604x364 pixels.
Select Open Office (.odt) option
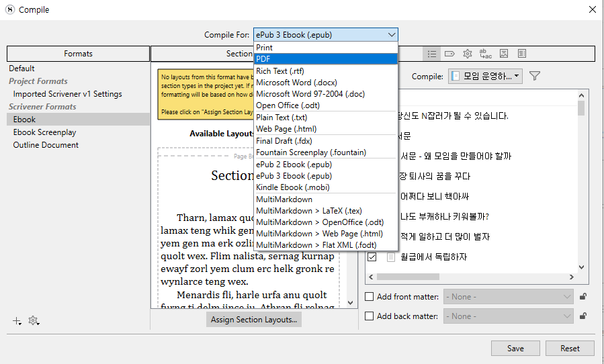[x=325, y=105]
